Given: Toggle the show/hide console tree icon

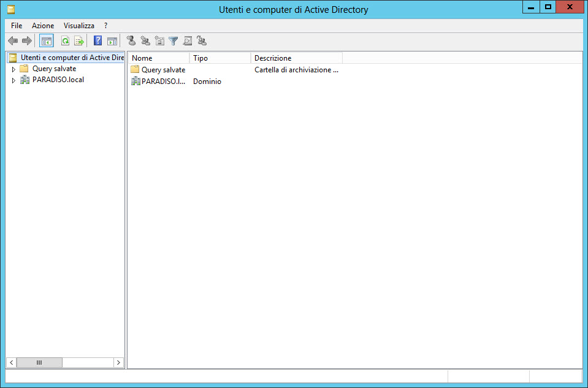Looking at the screenshot, I should coord(47,41).
